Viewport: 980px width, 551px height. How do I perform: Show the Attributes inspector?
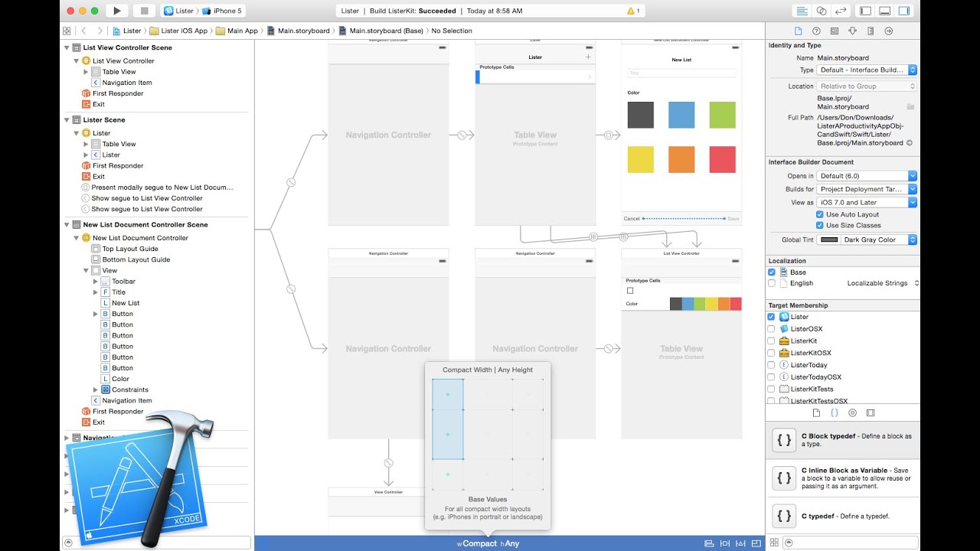click(x=853, y=31)
